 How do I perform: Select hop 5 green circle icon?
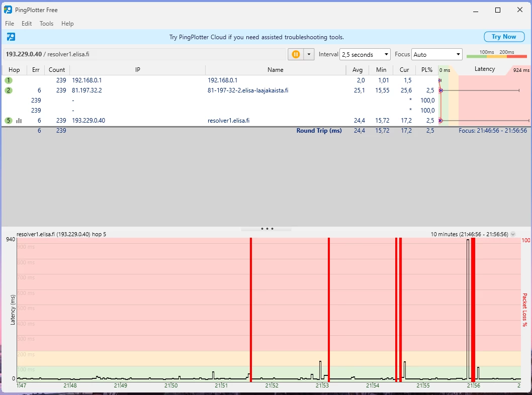pos(9,121)
